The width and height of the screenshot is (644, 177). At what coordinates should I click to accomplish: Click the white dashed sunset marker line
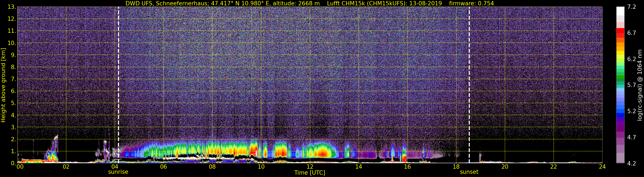coord(469,85)
